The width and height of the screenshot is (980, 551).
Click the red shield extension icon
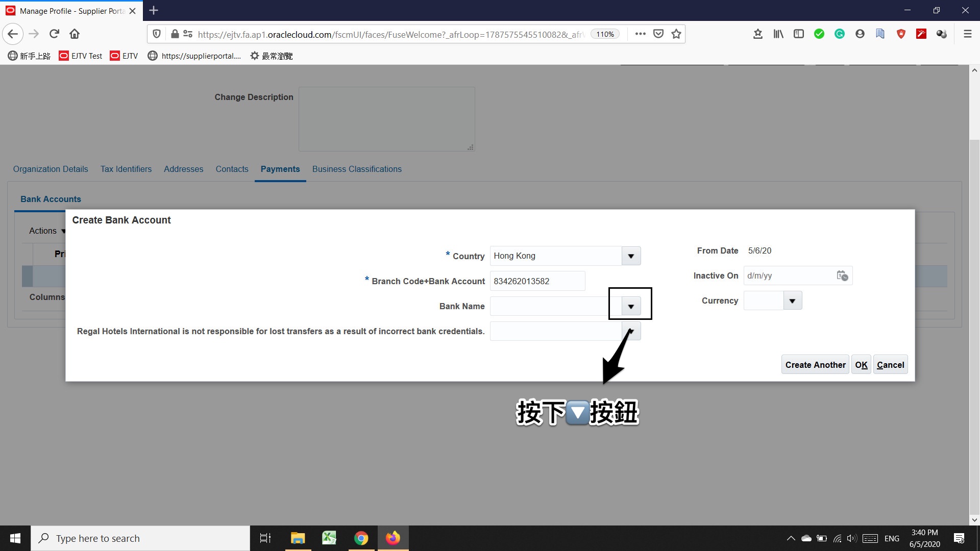pyautogui.click(x=901, y=34)
